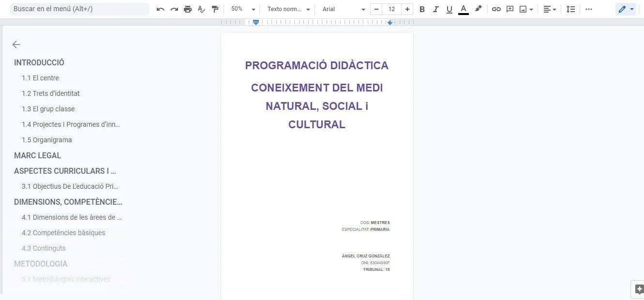
Task: Open 3.1 Objectius De L'educació outline entry
Action: pyautogui.click(x=70, y=186)
